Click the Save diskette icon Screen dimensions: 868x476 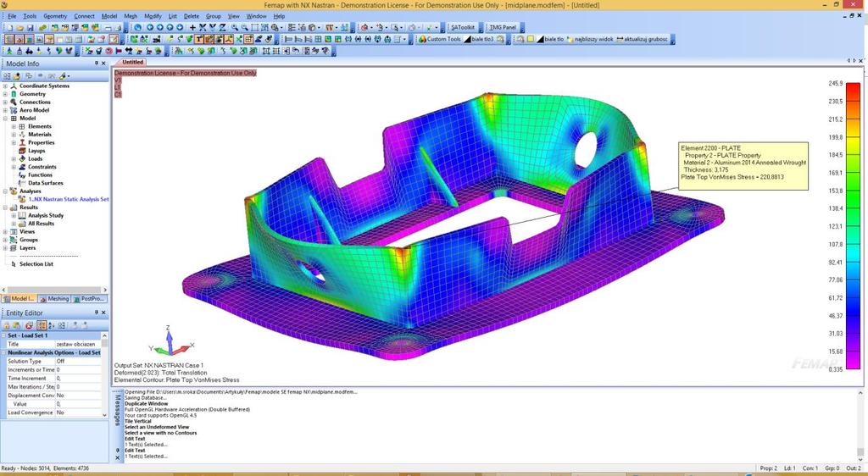click(x=30, y=27)
